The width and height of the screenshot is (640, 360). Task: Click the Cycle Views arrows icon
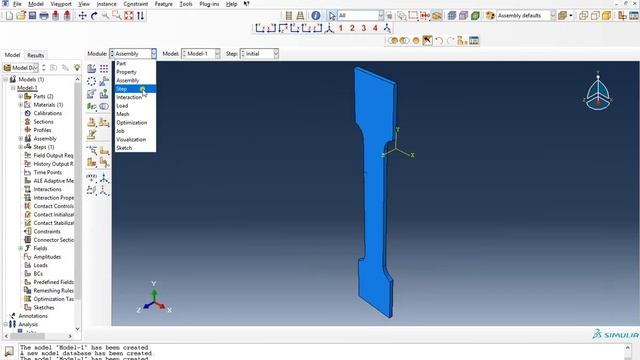click(x=140, y=16)
